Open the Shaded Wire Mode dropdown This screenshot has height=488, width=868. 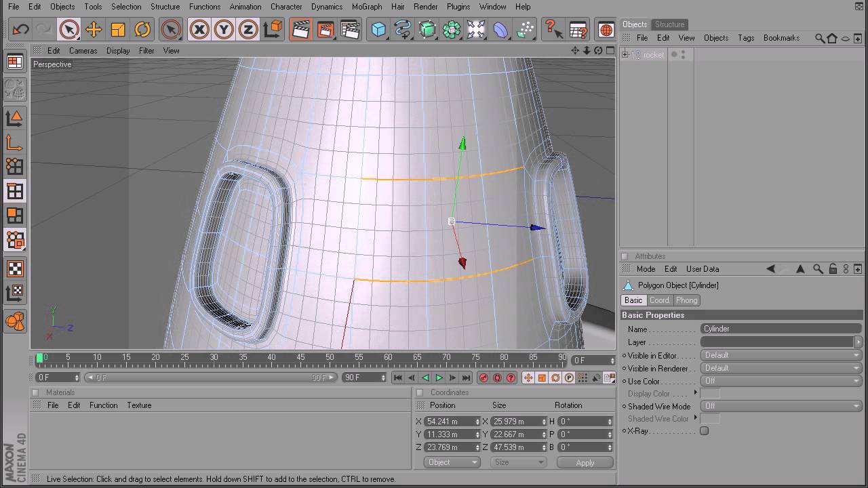[781, 406]
